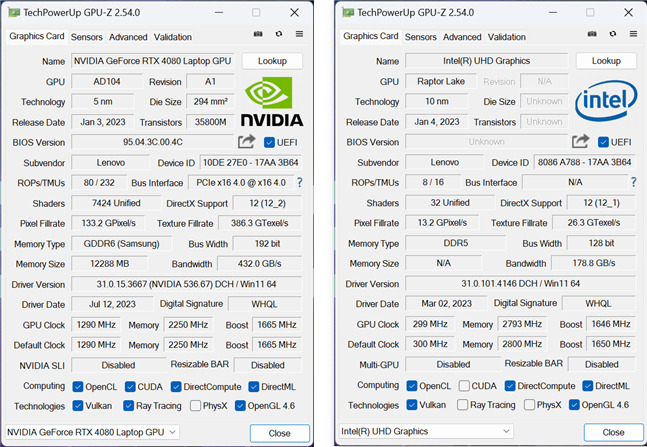Screen dimensions: 647x447
Task: Click the AD104 GPU field
Action: [x=107, y=81]
